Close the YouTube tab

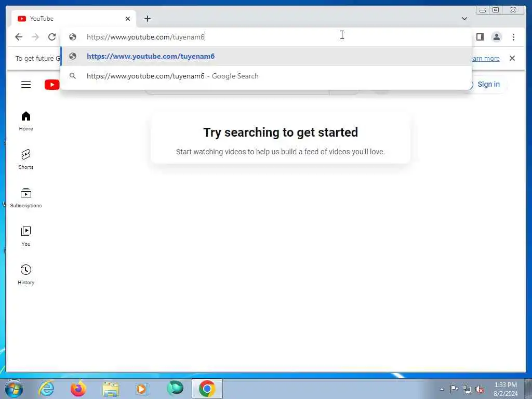point(128,19)
